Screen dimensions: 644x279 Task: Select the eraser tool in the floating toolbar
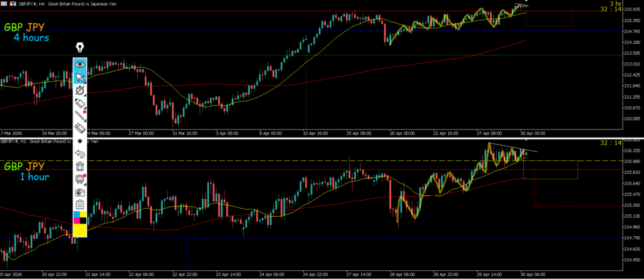coord(80,103)
